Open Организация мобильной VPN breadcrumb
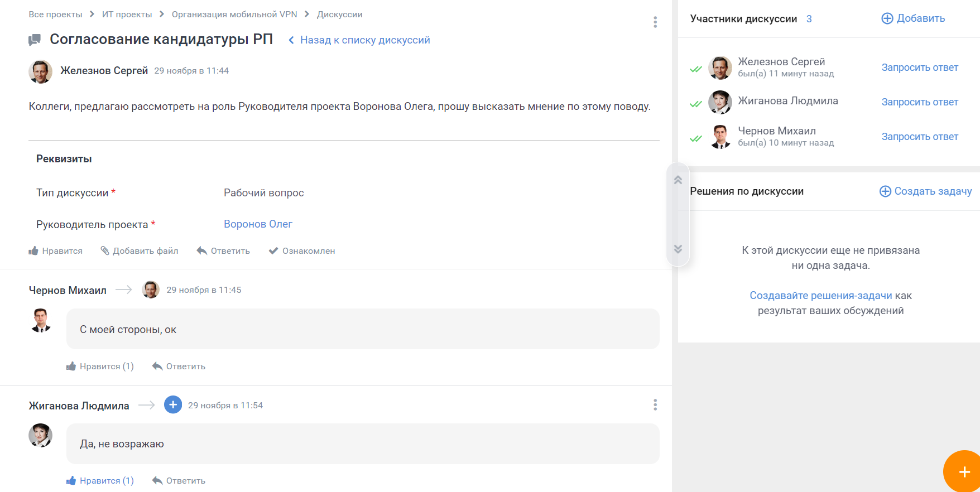The image size is (980, 492). pos(234,15)
